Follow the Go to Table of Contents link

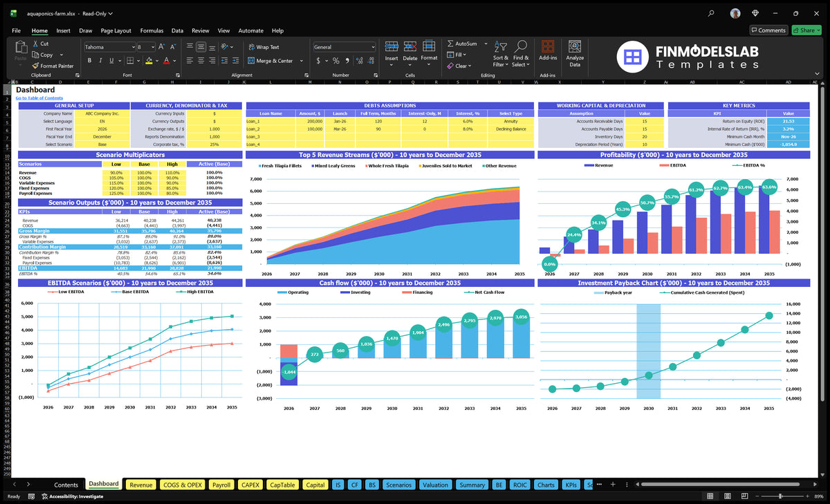39,98
